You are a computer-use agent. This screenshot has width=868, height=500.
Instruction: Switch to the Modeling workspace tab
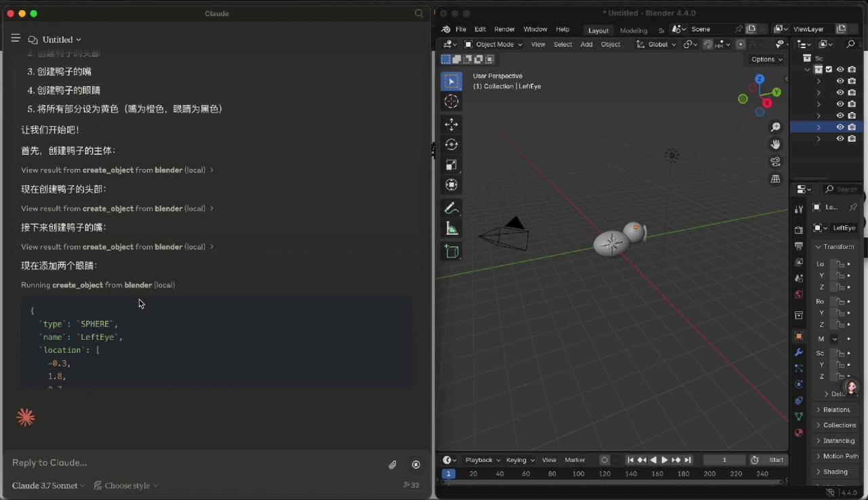(x=633, y=31)
